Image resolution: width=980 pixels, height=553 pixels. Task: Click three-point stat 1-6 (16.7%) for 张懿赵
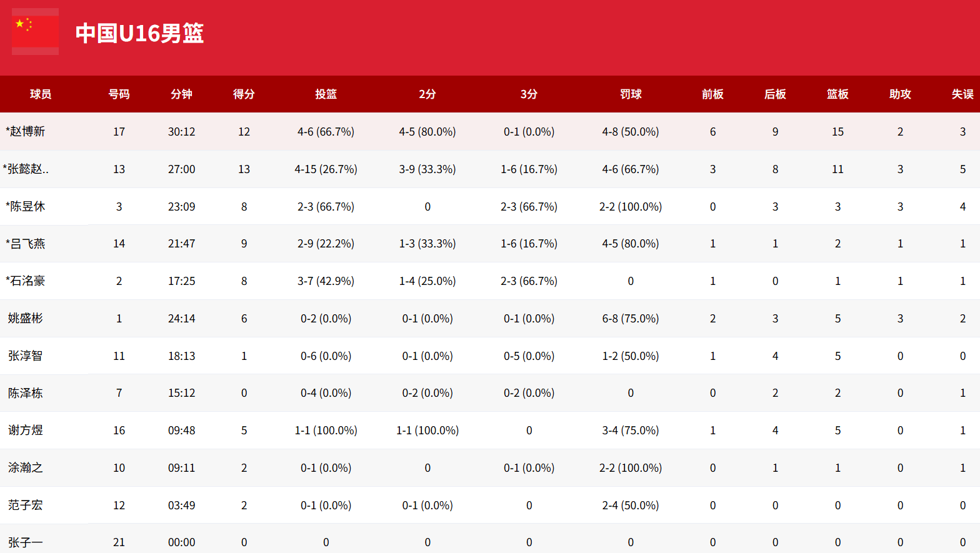pyautogui.click(x=529, y=169)
